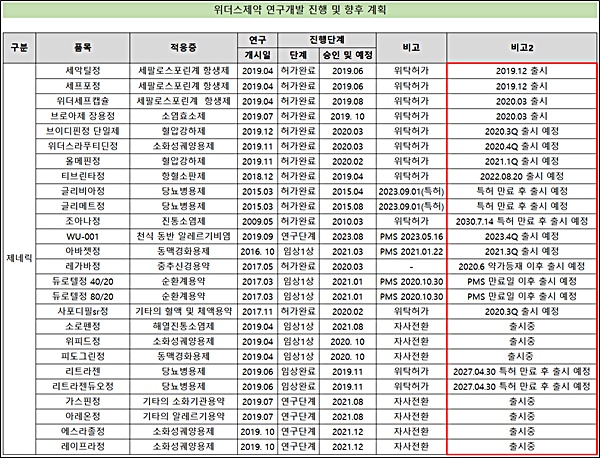600x458 pixels.
Task: Select product cell '아바젯정'
Action: pyautogui.click(x=83, y=251)
